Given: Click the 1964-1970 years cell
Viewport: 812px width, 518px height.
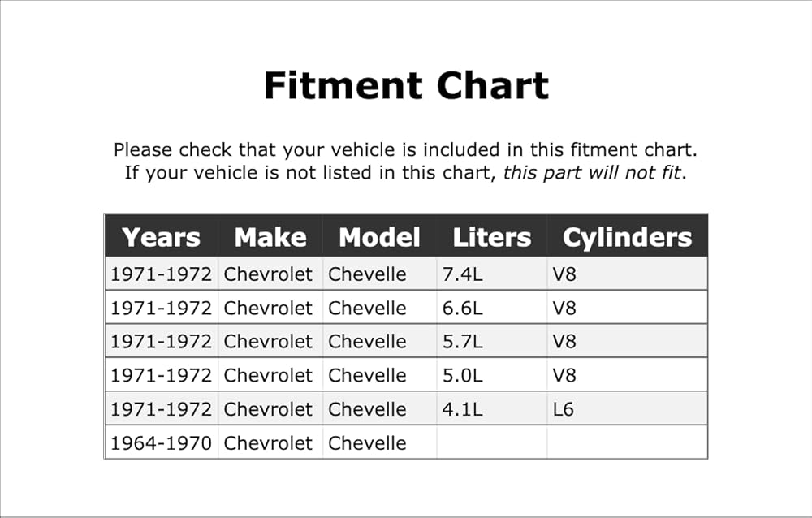Looking at the screenshot, I should pos(161,442).
